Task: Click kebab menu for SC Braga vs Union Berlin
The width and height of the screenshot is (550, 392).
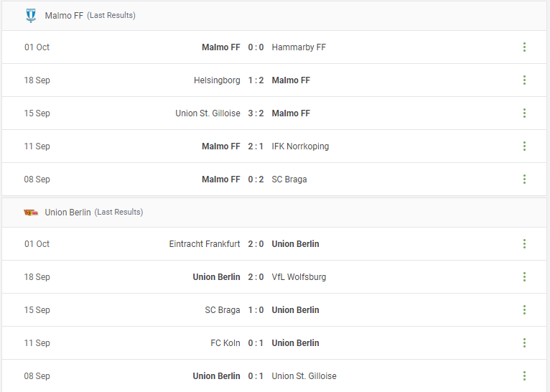Action: coord(524,309)
